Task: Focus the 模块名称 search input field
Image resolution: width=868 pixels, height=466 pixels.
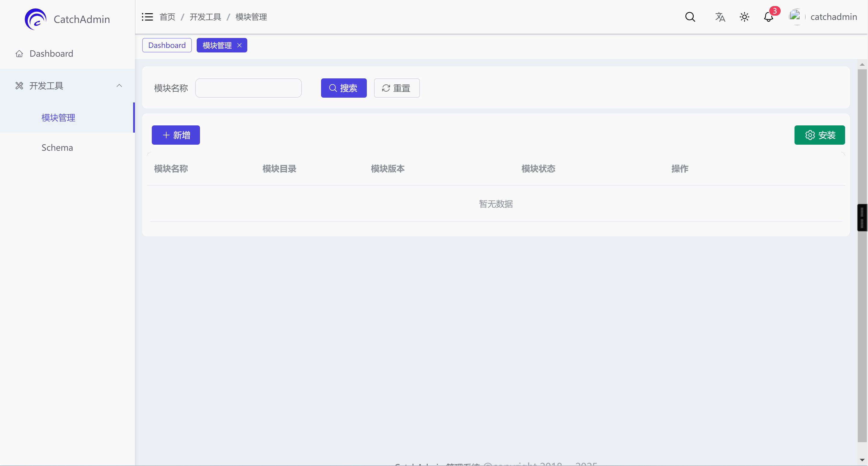Action: coord(248,88)
